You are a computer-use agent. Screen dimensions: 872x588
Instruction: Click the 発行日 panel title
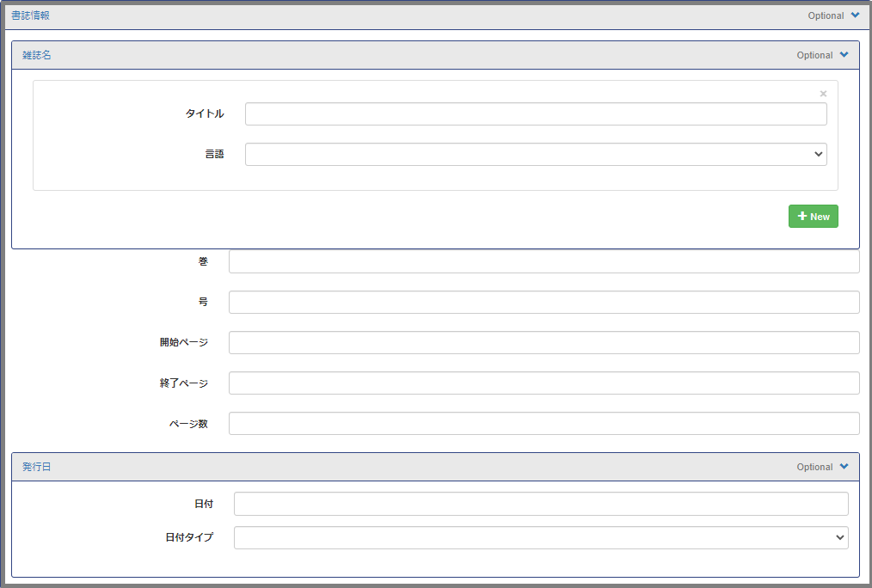point(37,467)
